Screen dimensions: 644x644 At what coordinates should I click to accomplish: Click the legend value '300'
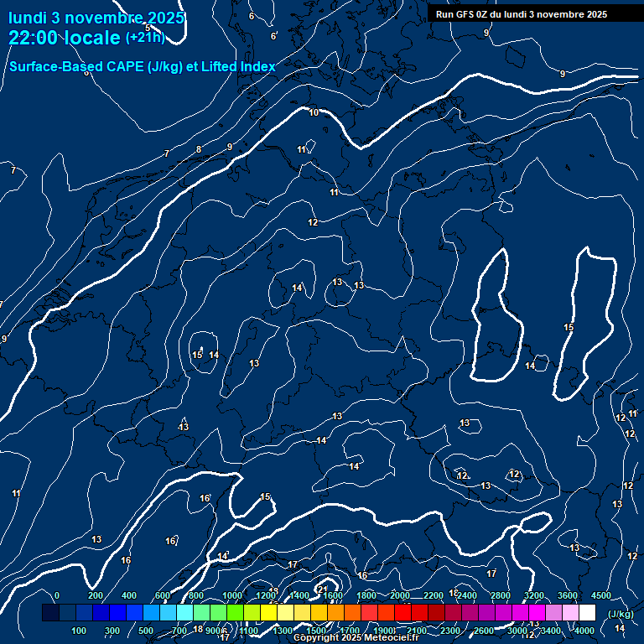[x=112, y=631]
